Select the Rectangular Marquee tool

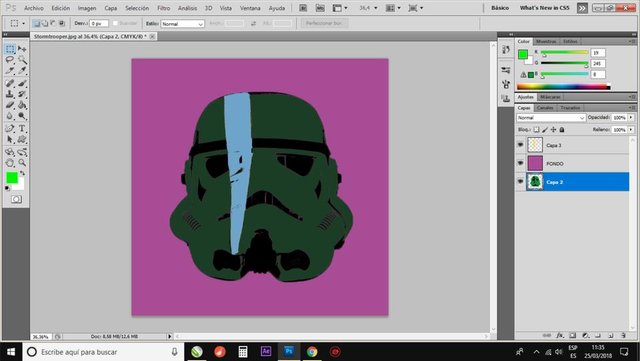[x=10, y=49]
